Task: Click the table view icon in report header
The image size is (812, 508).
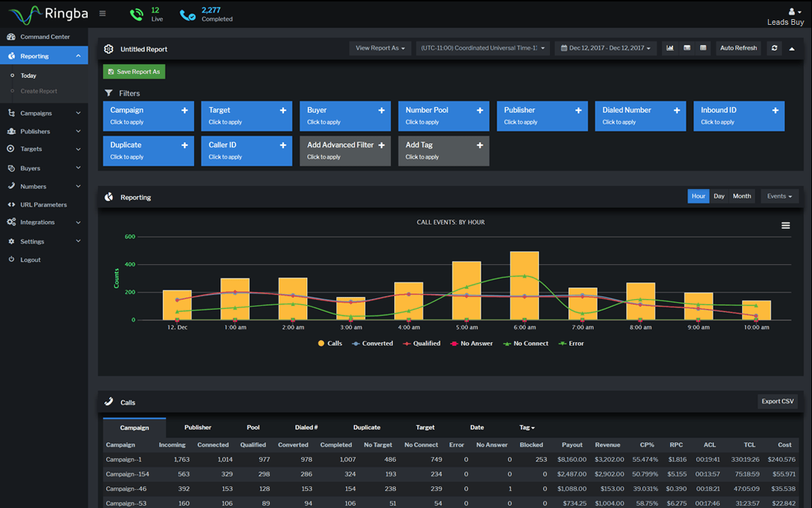Action: tap(703, 48)
